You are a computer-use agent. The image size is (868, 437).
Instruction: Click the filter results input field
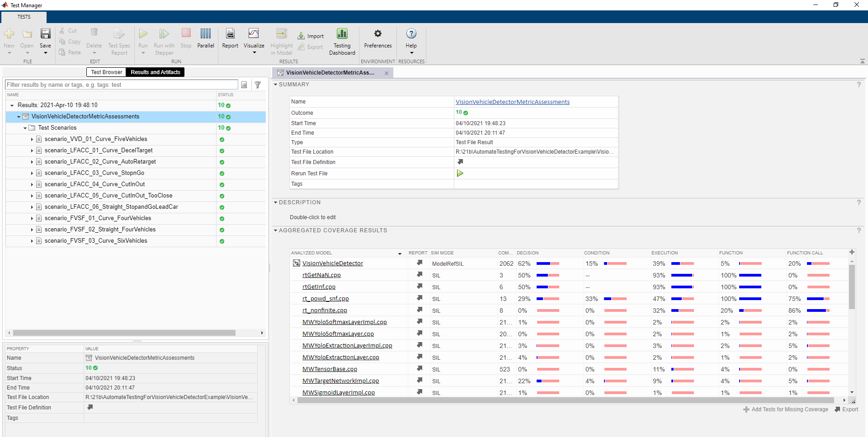pyautogui.click(x=121, y=85)
